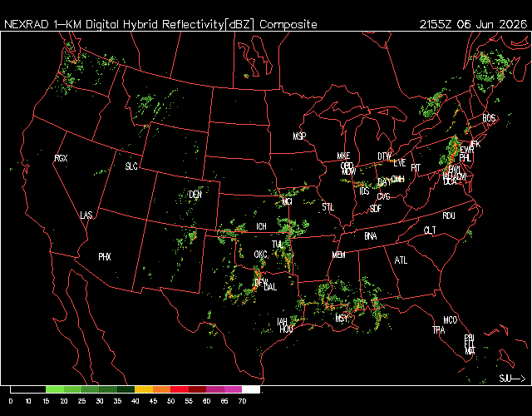532x416 pixels.
Task: Click the RDU airport label
Action: pyautogui.click(x=449, y=215)
